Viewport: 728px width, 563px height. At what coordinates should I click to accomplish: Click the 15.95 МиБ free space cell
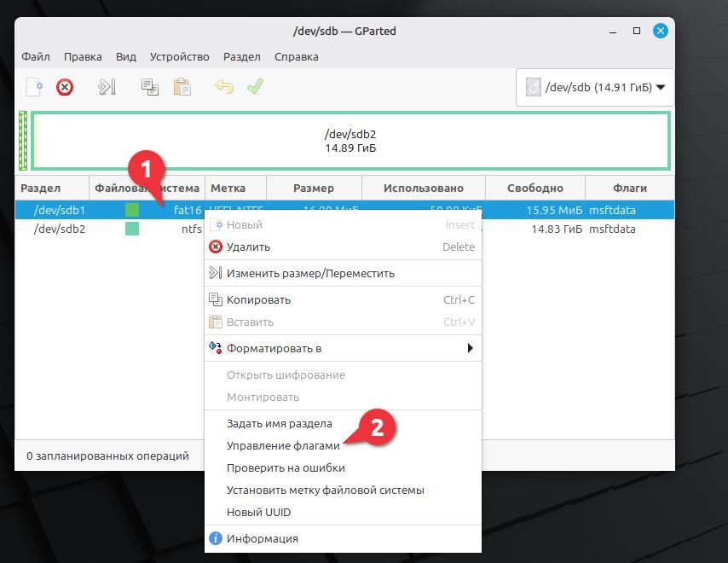coord(554,210)
